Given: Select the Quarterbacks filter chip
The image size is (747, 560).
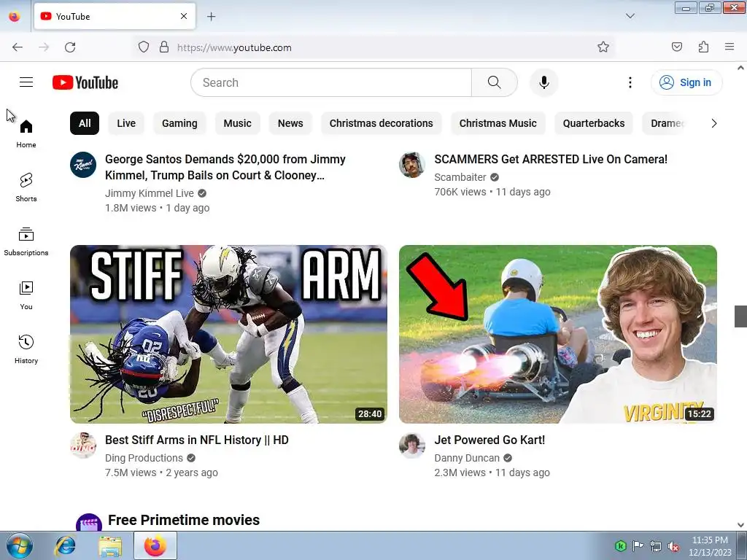Looking at the screenshot, I should tap(594, 123).
